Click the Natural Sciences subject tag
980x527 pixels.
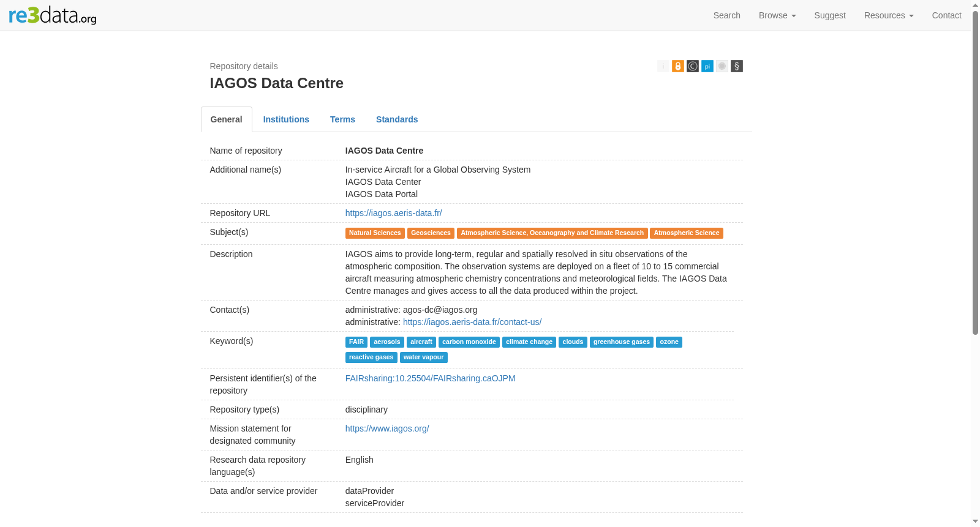point(375,233)
